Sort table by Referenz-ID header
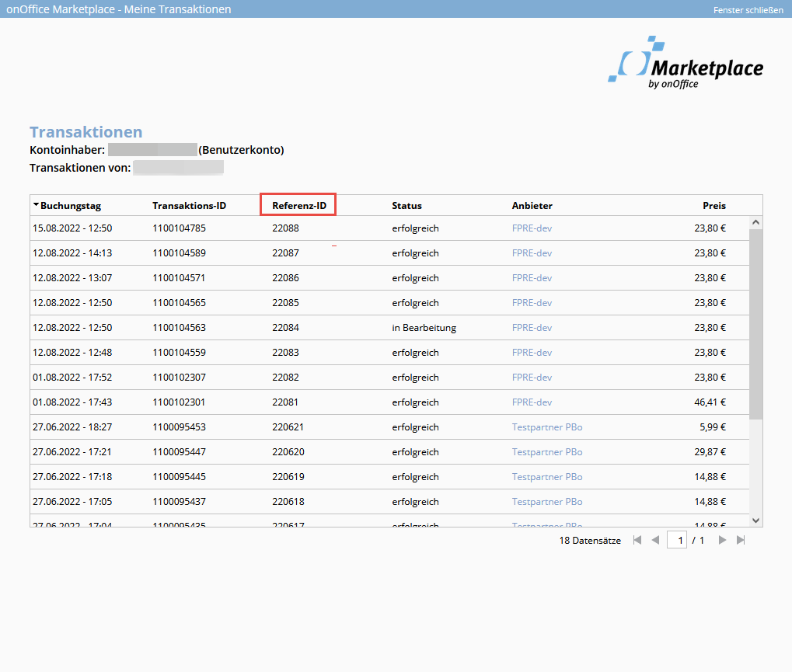The height and width of the screenshot is (672, 792). (x=298, y=206)
